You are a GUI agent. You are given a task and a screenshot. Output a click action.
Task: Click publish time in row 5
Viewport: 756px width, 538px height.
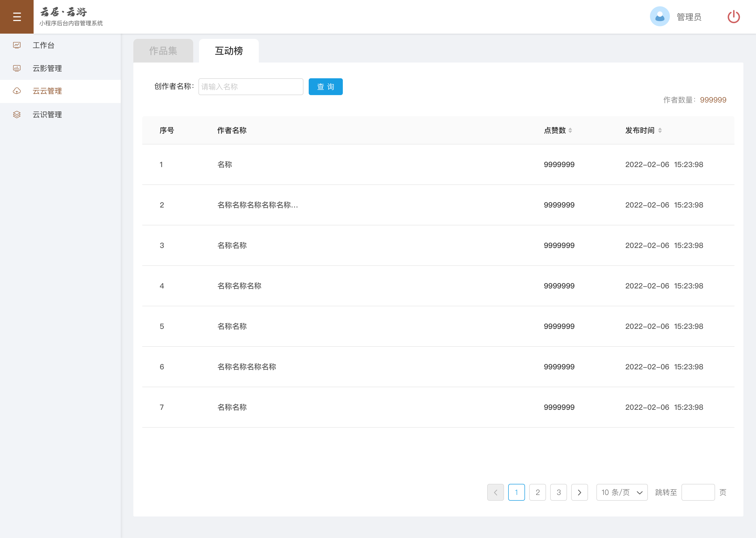point(664,326)
